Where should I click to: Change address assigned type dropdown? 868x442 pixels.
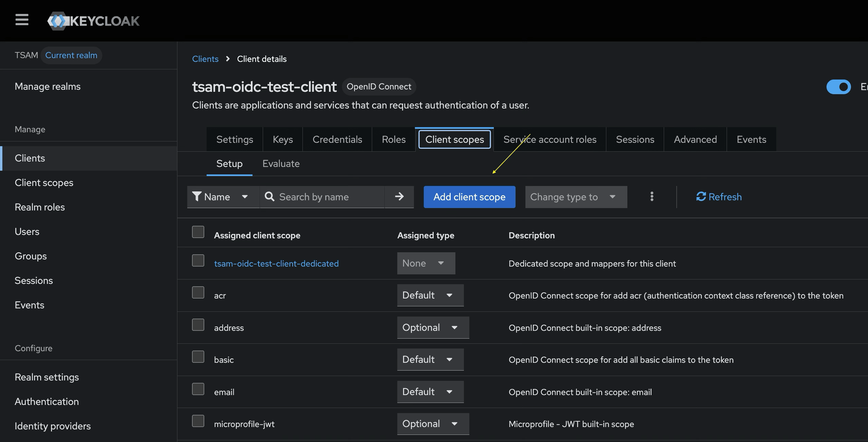pos(433,327)
